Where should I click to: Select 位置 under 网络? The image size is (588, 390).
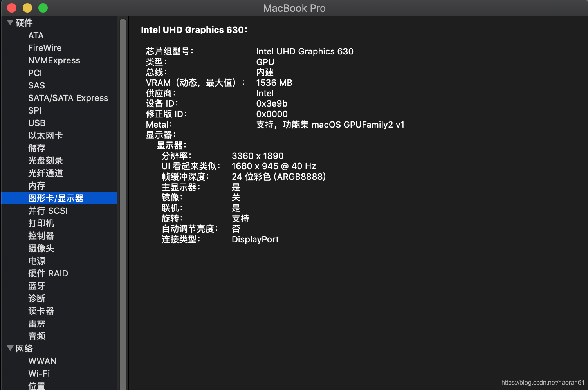37,386
